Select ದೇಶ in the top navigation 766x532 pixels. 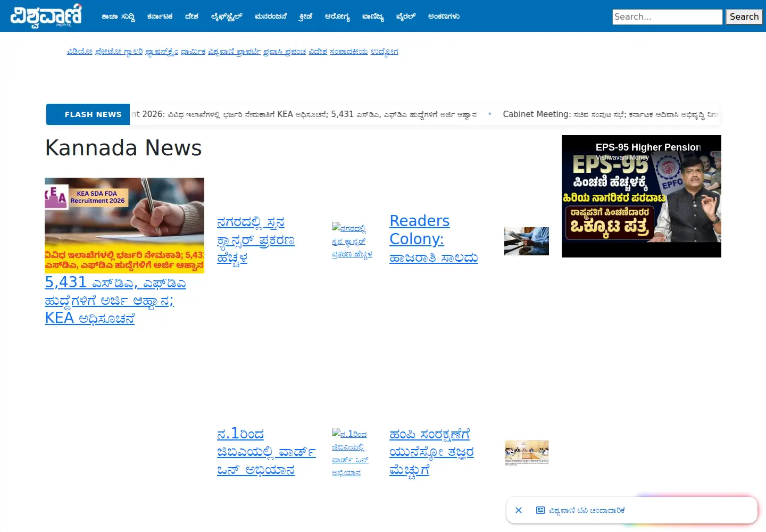click(x=191, y=16)
